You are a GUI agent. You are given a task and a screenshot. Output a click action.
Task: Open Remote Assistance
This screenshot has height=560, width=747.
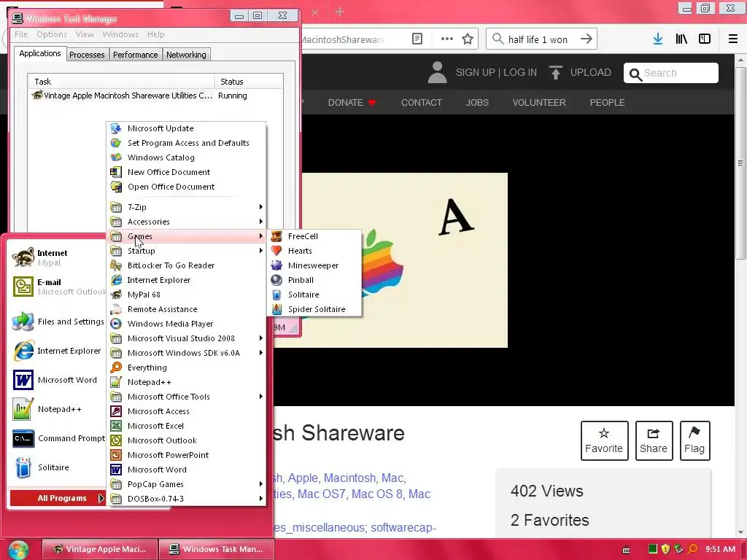pos(186,309)
